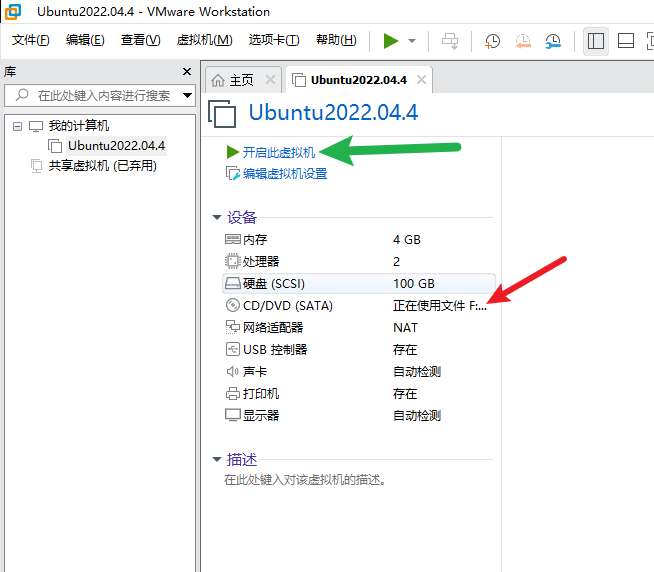
Task: Open the 选项卡(T) menu
Action: (x=274, y=40)
